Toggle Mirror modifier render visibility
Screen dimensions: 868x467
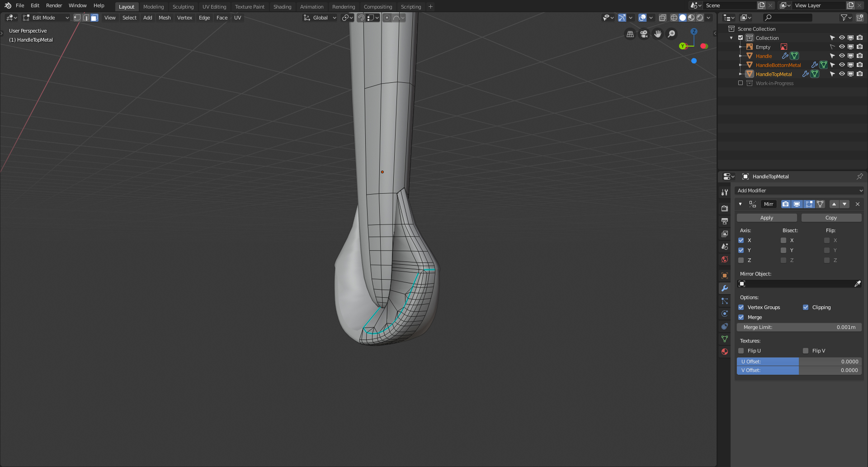pyautogui.click(x=786, y=204)
